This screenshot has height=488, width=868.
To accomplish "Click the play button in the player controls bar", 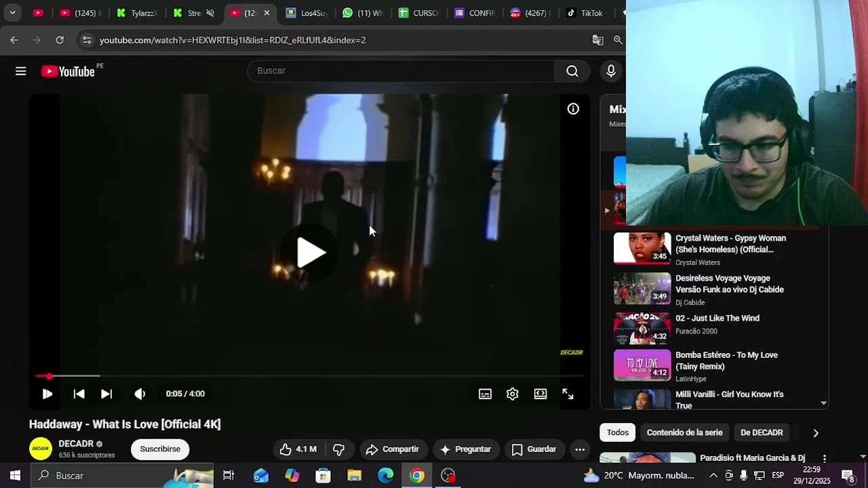I will tap(47, 394).
